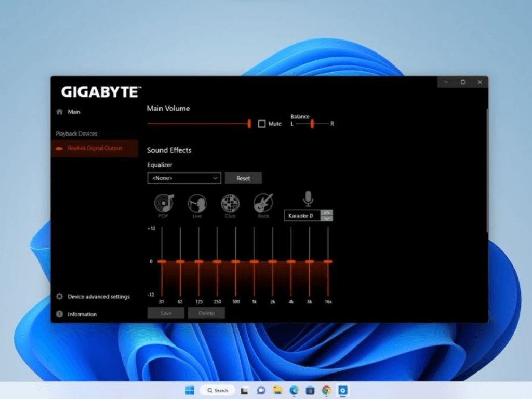Image resolution: width=532 pixels, height=399 pixels.
Task: Select the Rock equalizer preset
Action: pos(263,204)
